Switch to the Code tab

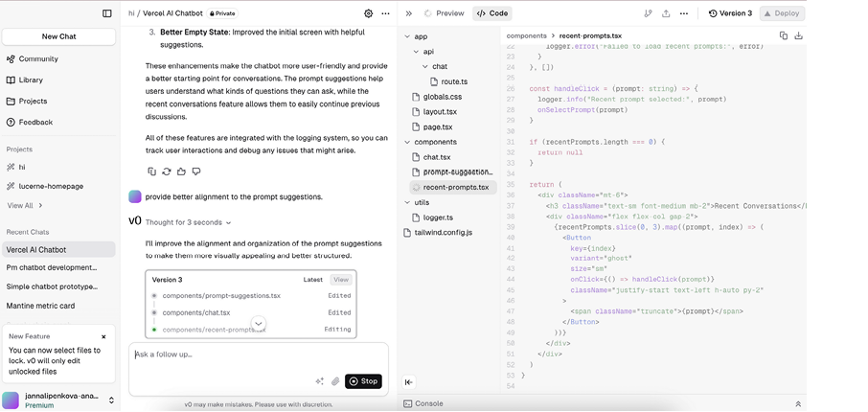point(492,13)
